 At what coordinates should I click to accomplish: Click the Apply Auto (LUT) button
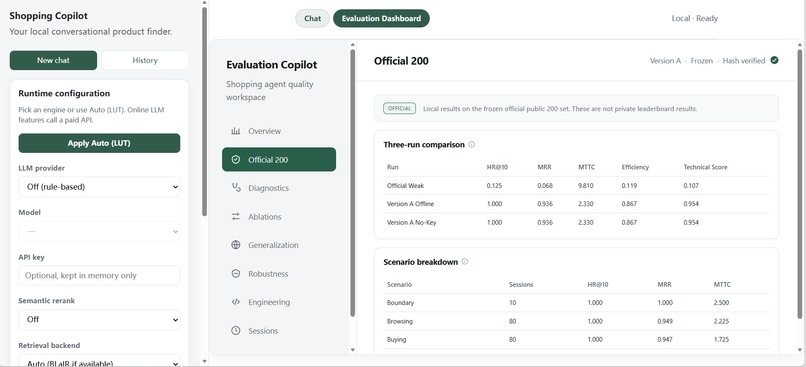point(99,143)
